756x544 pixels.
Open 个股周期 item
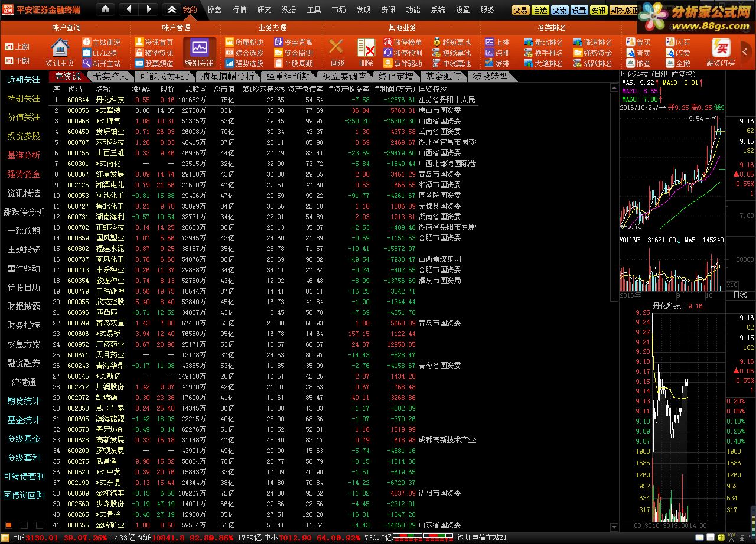pyautogui.click(x=294, y=64)
